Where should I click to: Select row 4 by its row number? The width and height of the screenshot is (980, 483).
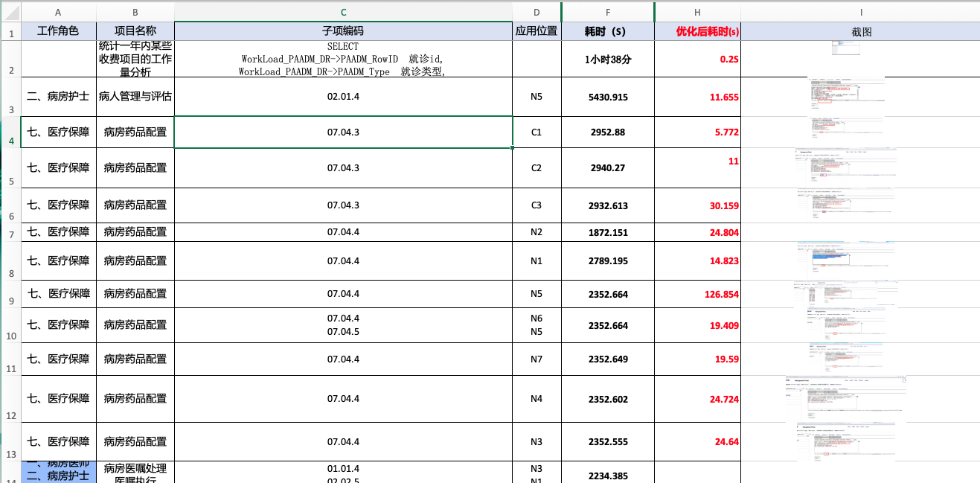click(10, 141)
